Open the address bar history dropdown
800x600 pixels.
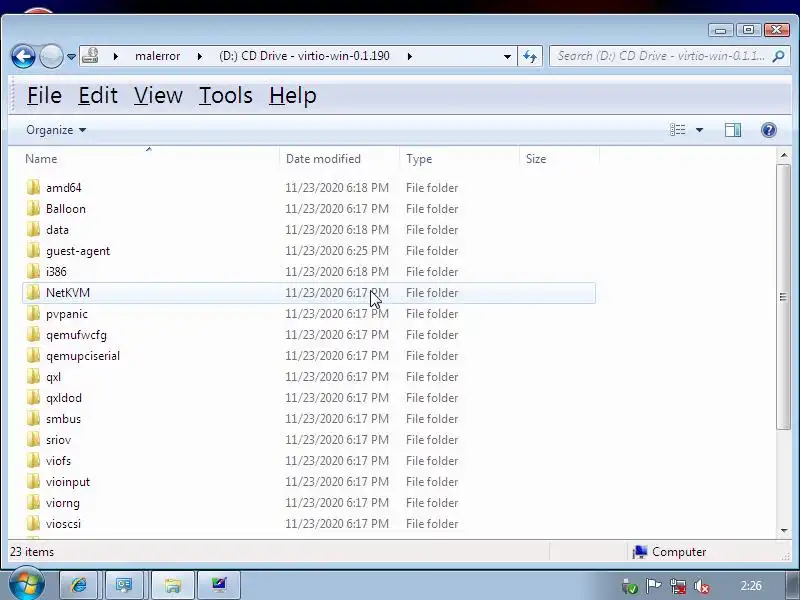507,57
